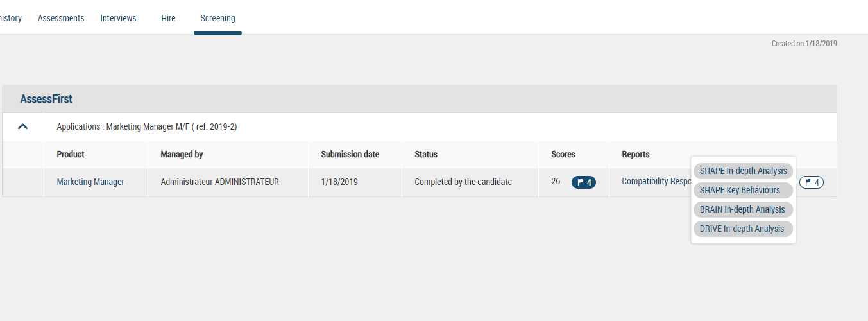Click the dark flag badge beside score 26
The image size is (868, 321).
[x=584, y=182]
